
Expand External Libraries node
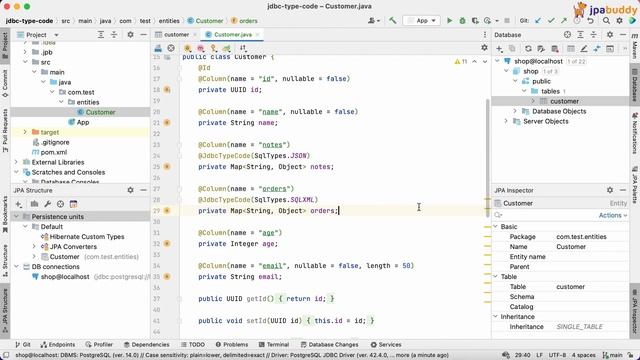coord(16,162)
